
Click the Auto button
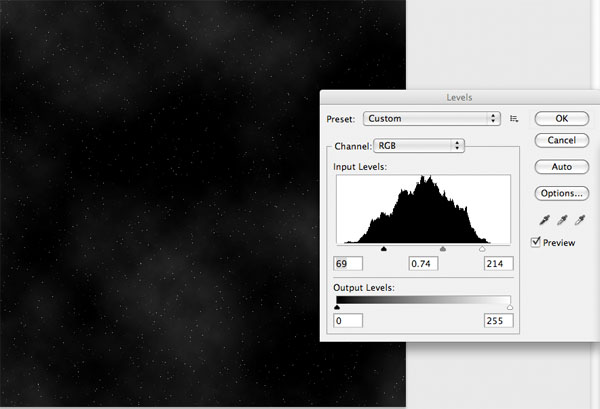coord(561,167)
